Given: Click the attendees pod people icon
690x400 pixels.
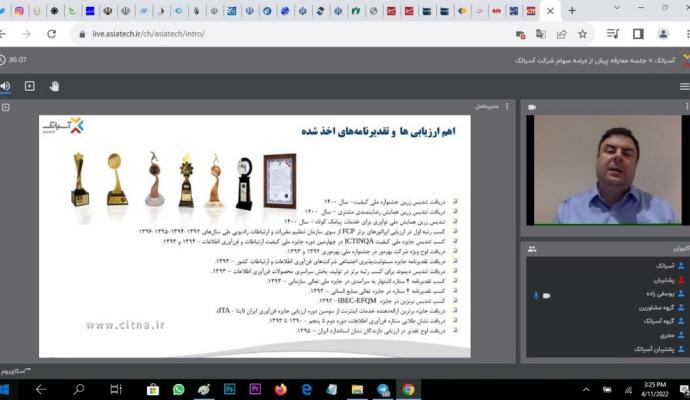Looking at the screenshot, I should (532, 248).
